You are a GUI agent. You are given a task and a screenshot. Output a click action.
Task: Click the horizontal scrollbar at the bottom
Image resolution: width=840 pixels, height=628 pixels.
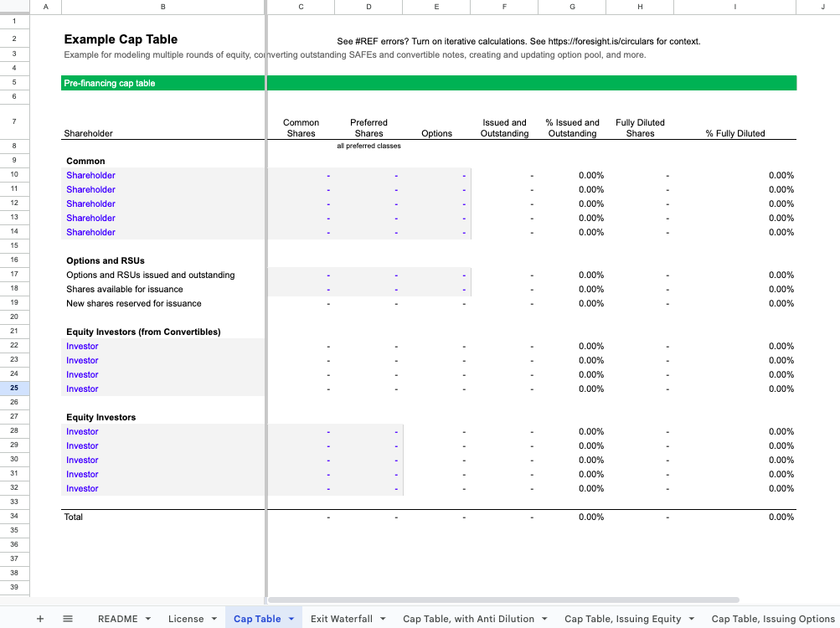[x=503, y=600]
